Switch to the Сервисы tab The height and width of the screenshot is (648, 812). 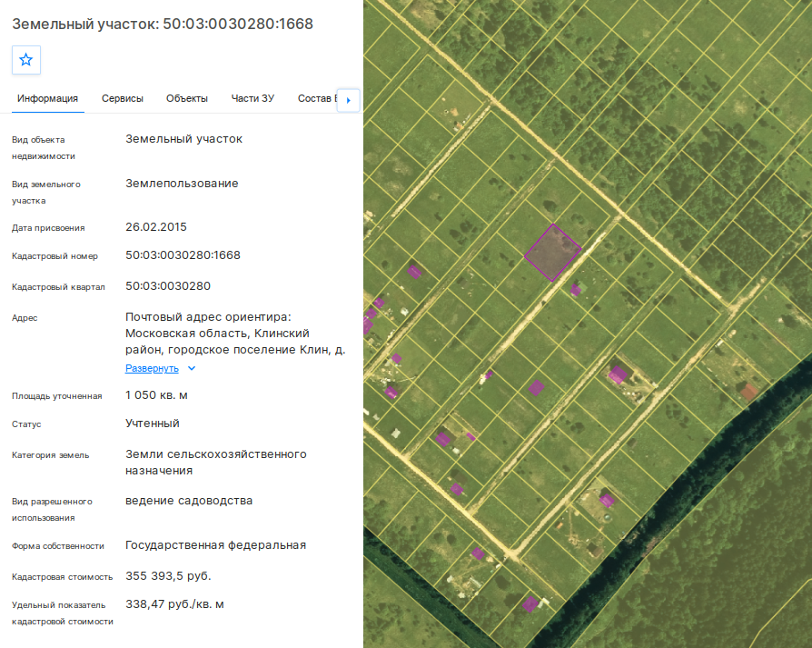pyautogui.click(x=123, y=98)
